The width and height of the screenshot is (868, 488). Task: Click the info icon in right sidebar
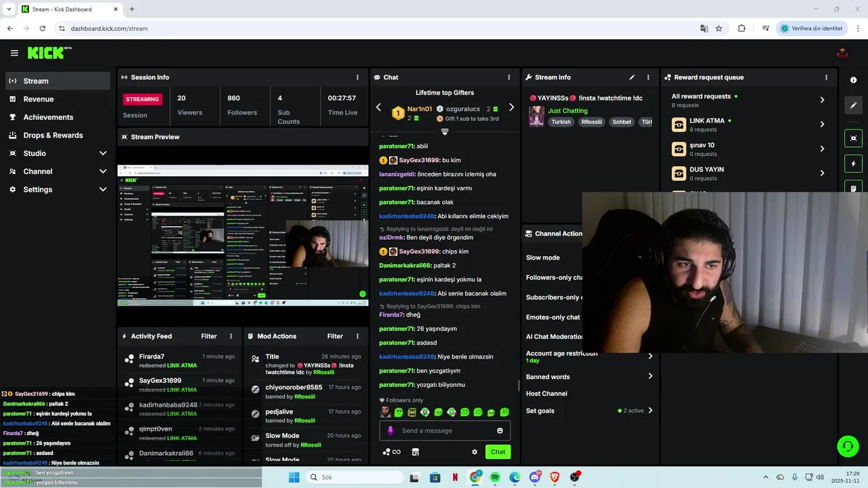pos(853,80)
